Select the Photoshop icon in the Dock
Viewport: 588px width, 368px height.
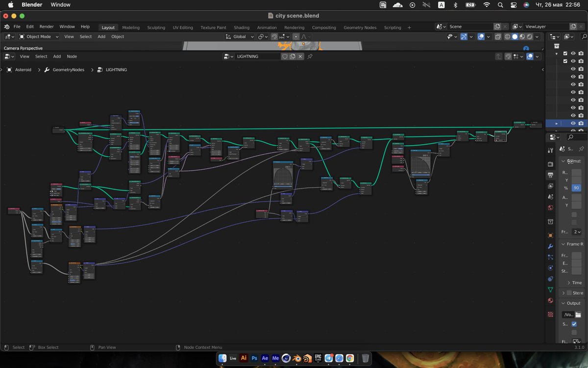[254, 358]
